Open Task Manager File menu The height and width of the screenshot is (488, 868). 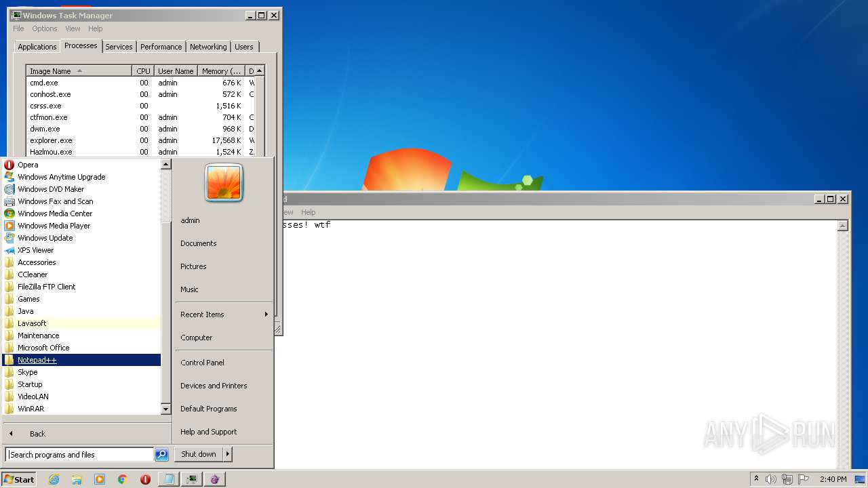18,28
